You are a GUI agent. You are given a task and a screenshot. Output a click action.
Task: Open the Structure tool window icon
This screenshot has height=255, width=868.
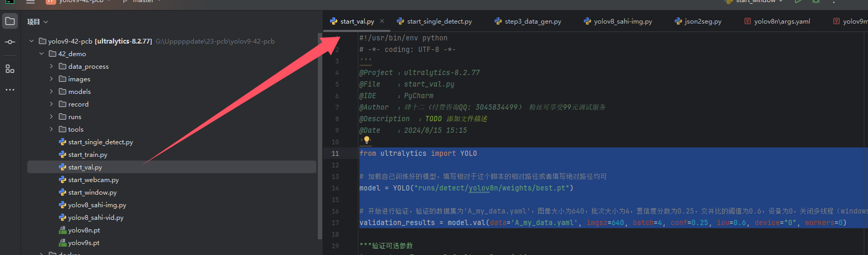[10, 69]
